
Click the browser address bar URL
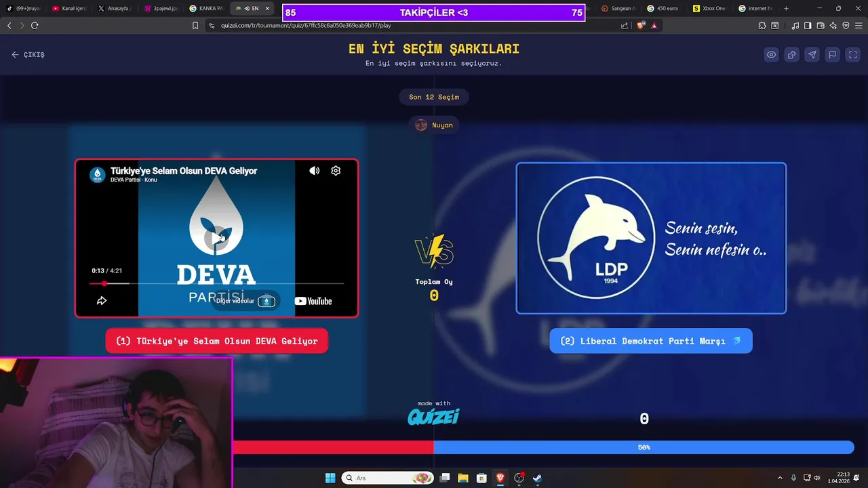click(x=306, y=26)
